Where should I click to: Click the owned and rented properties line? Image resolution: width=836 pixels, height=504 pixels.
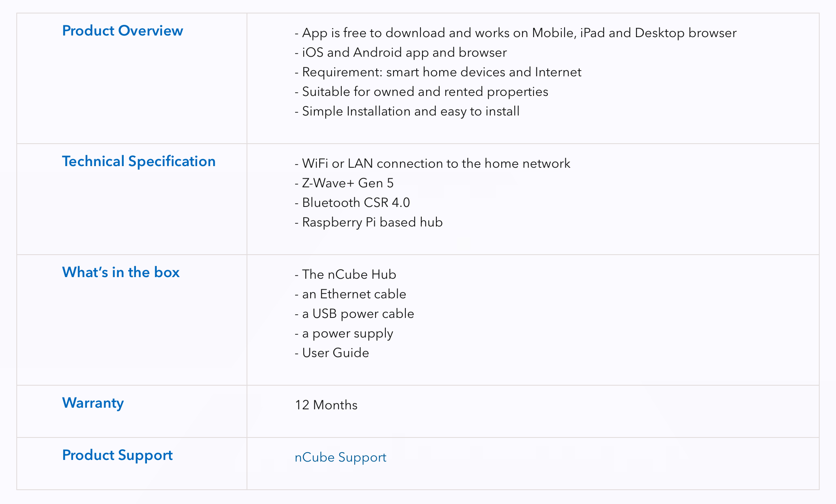[421, 91]
